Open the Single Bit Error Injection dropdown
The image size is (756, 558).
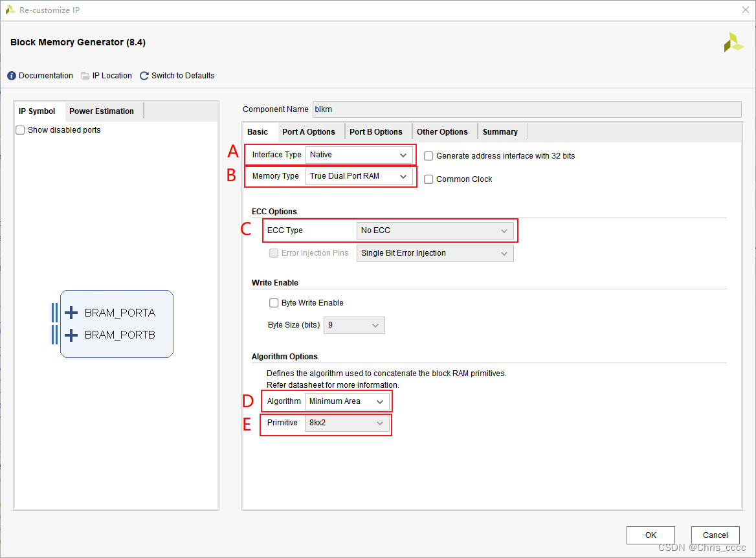click(435, 253)
